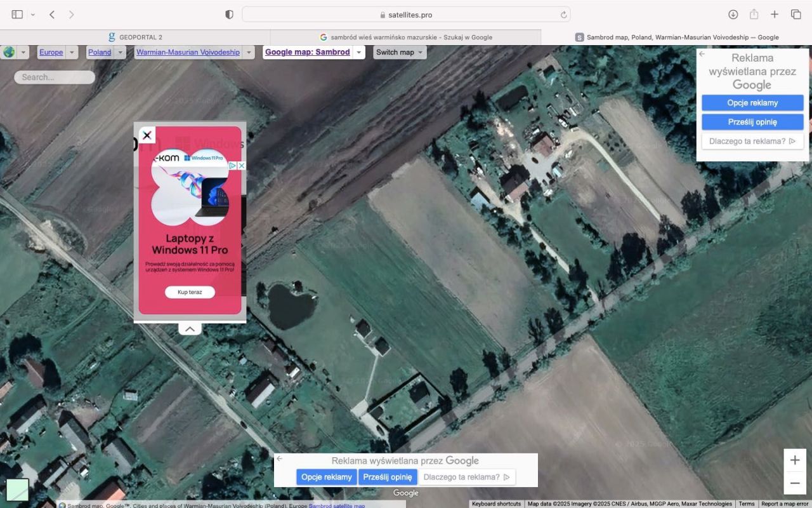The width and height of the screenshot is (812, 508).
Task: Click Dlaczego ta reklama? in the top-right ad panel
Action: pyautogui.click(x=752, y=141)
